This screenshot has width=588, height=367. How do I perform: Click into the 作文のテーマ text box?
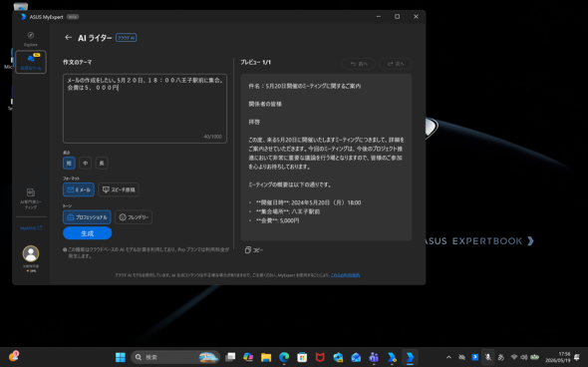click(x=145, y=108)
